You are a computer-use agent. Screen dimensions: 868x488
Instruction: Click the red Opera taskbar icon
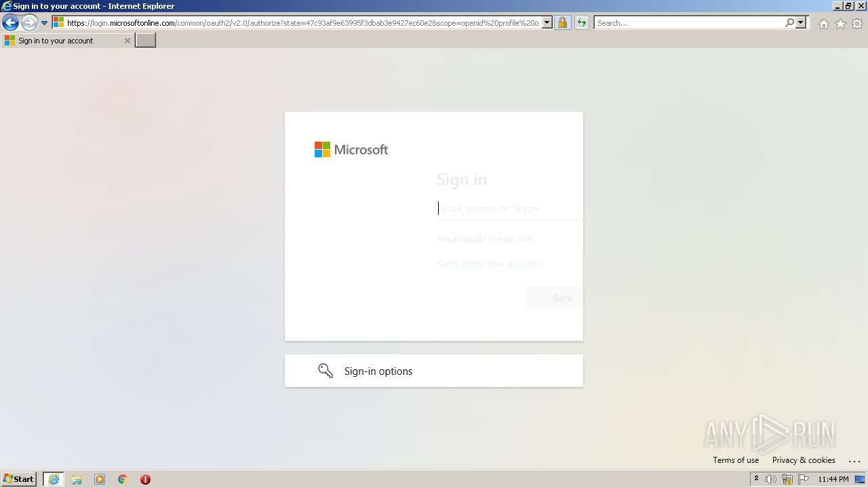click(145, 479)
